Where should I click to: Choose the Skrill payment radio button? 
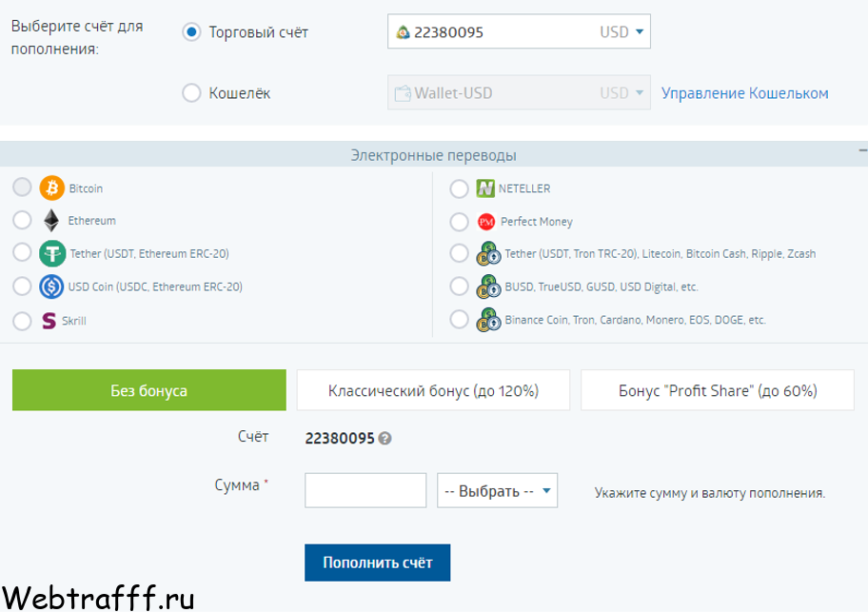[22, 321]
